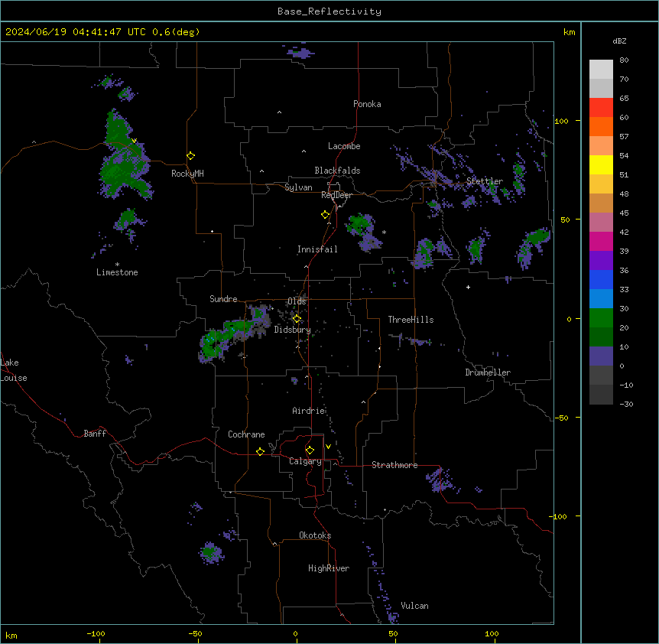Click the km unit label at top right
The image size is (659, 644).
point(569,32)
